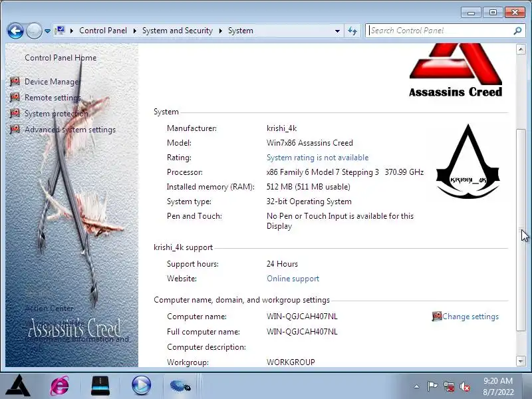Viewport: 532px width, 399px height.
Task: Open Start menu via Assassins Creed logo
Action: (x=18, y=386)
